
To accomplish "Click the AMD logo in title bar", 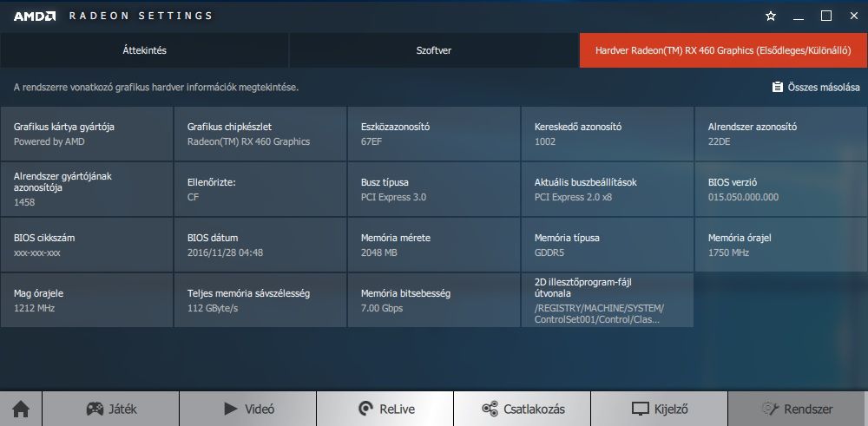I will 35,16.
